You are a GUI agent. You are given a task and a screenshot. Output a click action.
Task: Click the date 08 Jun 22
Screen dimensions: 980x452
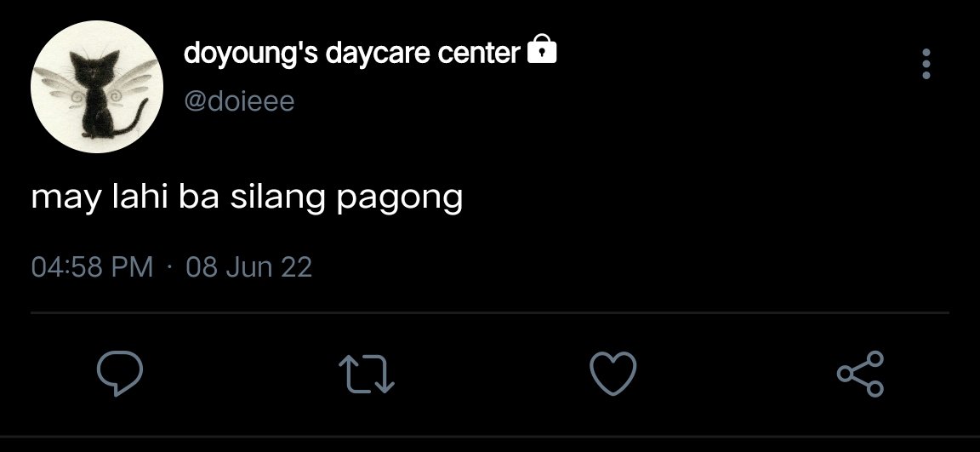(x=248, y=267)
